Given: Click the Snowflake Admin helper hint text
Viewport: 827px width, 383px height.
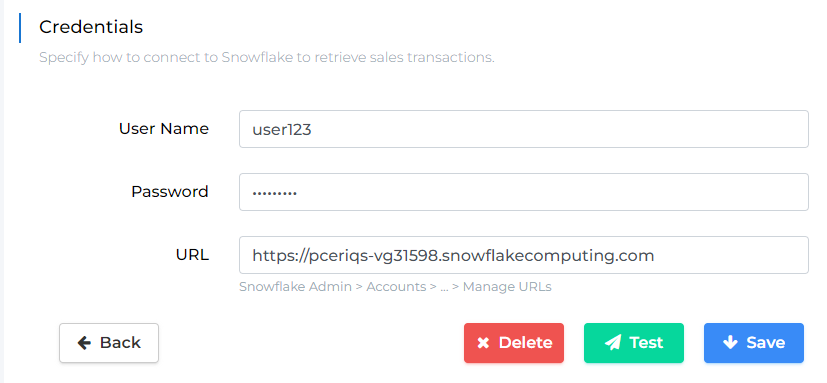Looking at the screenshot, I should click(395, 287).
